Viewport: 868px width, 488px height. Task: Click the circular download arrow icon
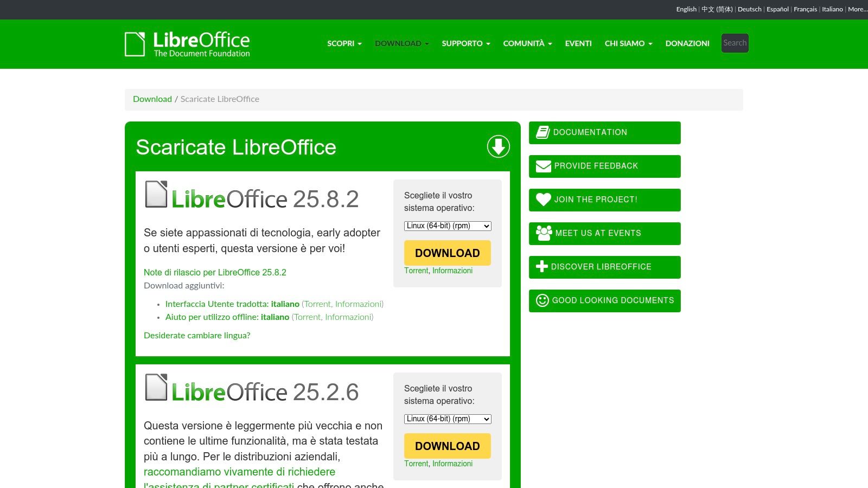pos(499,146)
